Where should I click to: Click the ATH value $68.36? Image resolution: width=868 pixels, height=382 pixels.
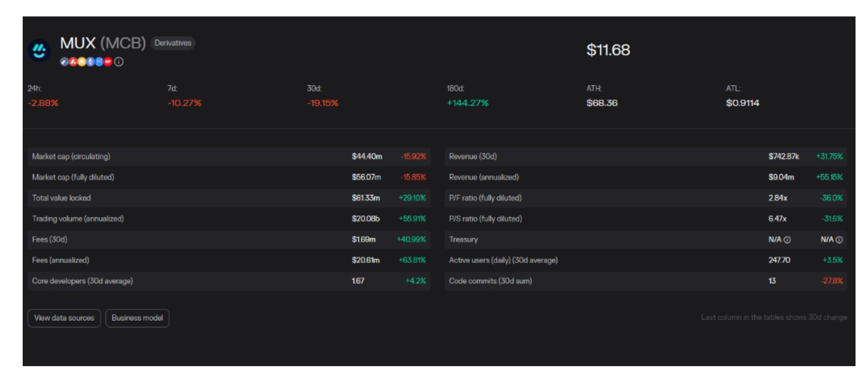click(602, 103)
